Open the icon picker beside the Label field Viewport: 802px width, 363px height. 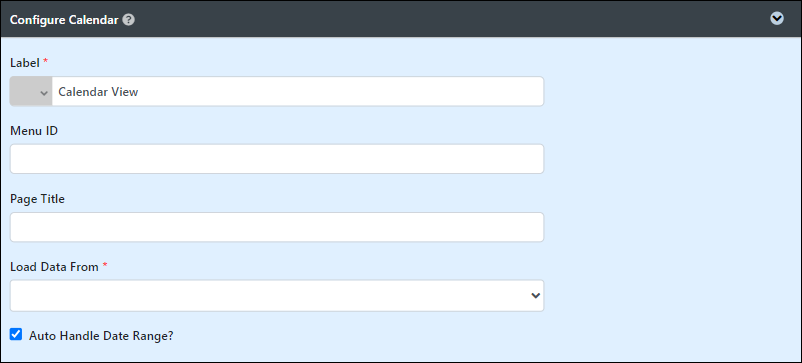click(x=31, y=92)
